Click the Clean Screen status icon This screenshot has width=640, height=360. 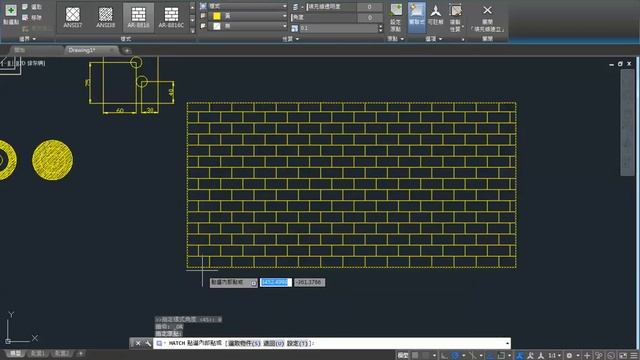[623, 356]
